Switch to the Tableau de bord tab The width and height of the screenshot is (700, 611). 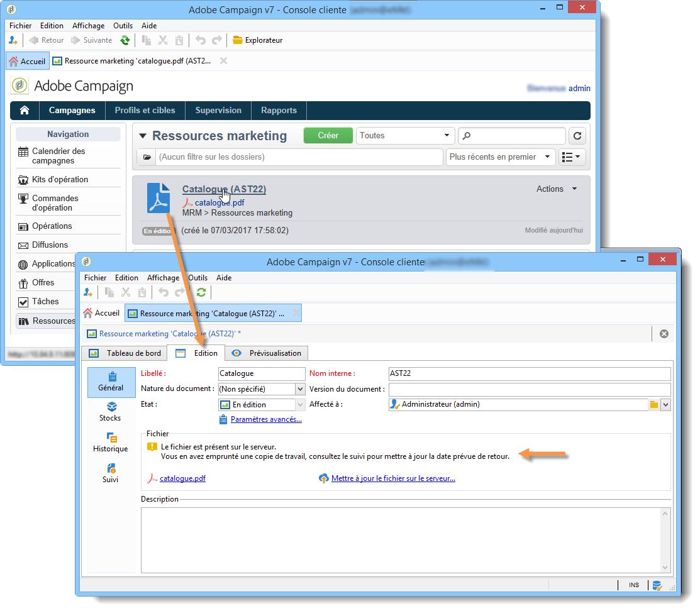coord(125,353)
